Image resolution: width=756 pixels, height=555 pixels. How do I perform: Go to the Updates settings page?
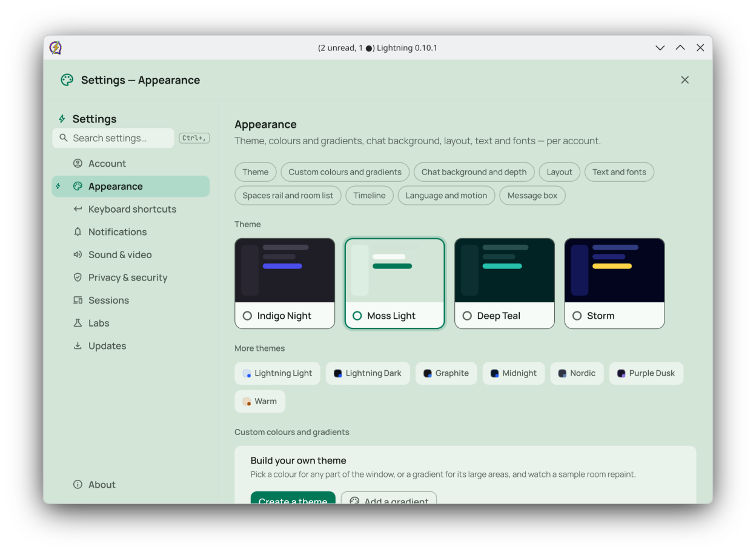(131, 346)
